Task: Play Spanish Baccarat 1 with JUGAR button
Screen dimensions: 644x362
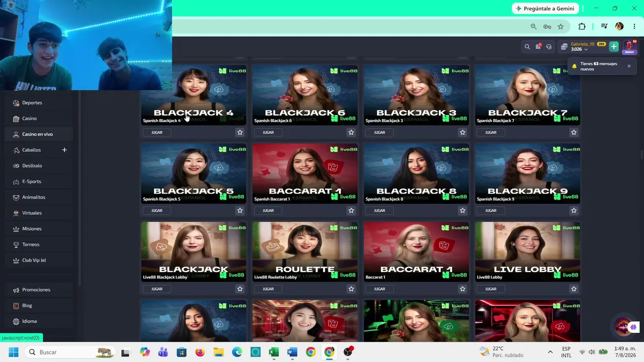Action: (268, 211)
